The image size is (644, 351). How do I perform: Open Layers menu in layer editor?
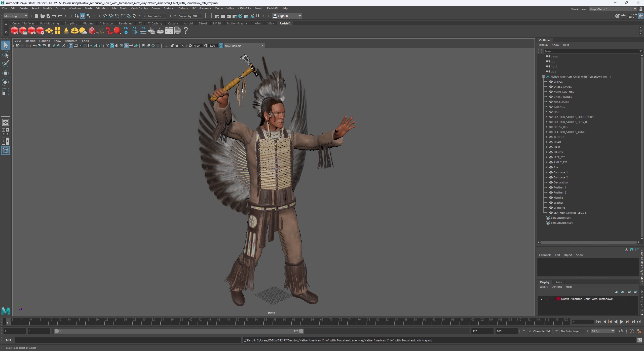tap(543, 287)
